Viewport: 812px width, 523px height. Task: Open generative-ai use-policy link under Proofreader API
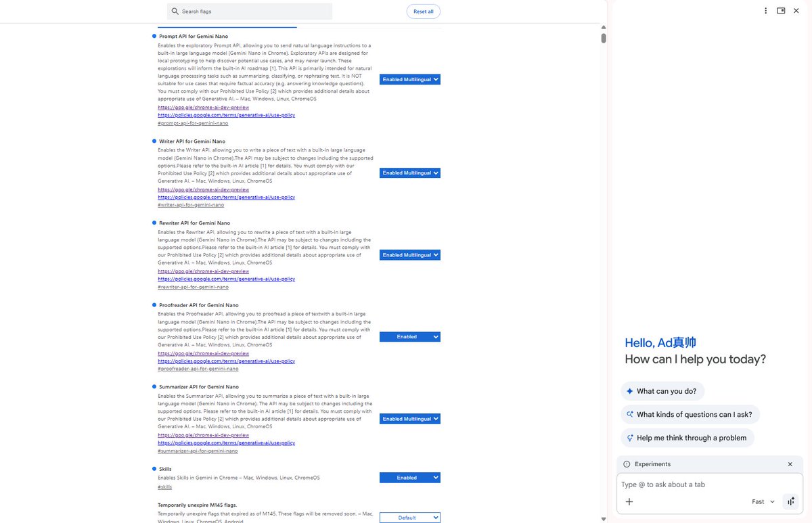(x=227, y=361)
